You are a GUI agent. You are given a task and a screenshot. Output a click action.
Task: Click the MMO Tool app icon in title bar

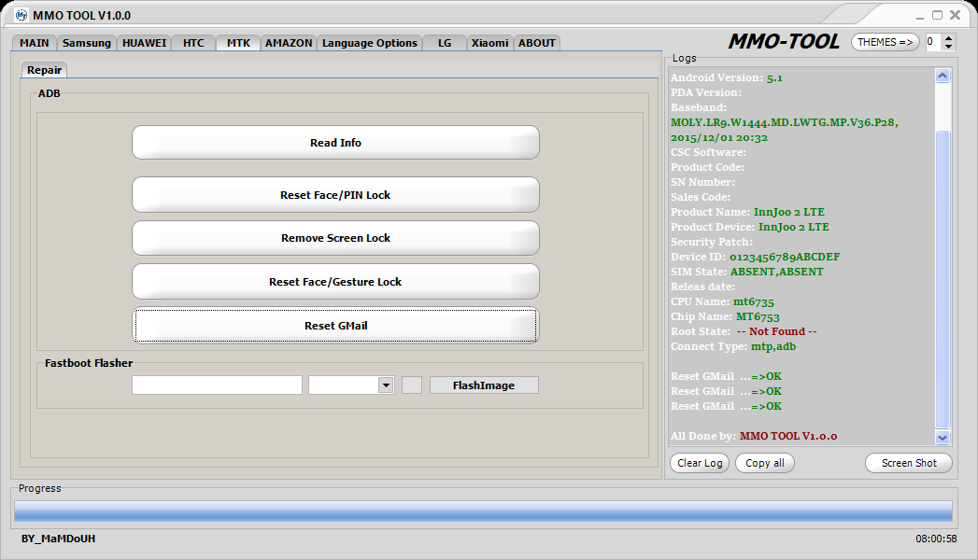[x=21, y=15]
